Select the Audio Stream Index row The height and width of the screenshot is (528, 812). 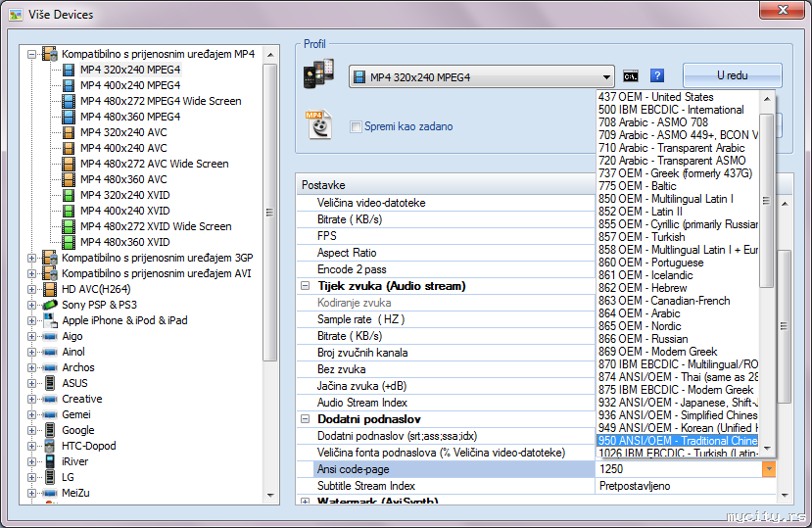tap(446, 402)
